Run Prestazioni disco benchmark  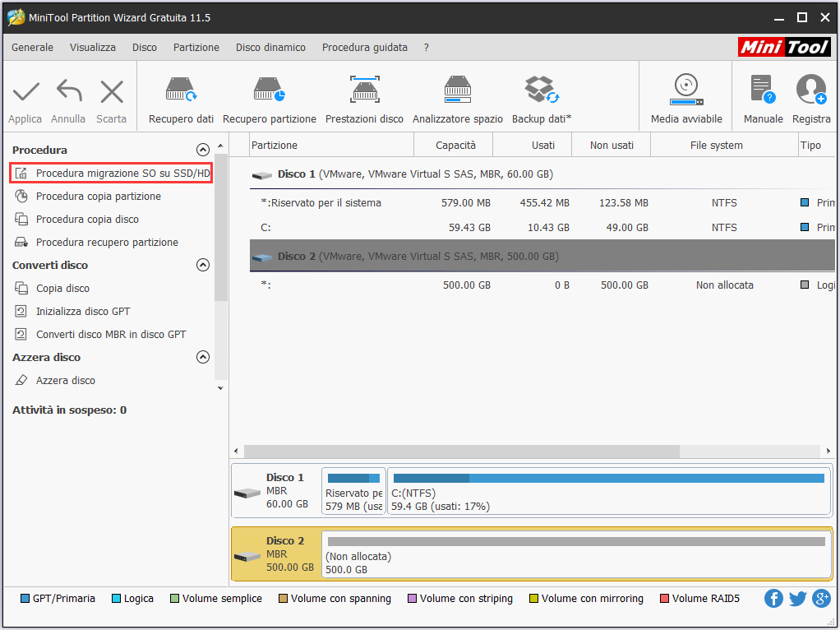tap(364, 99)
